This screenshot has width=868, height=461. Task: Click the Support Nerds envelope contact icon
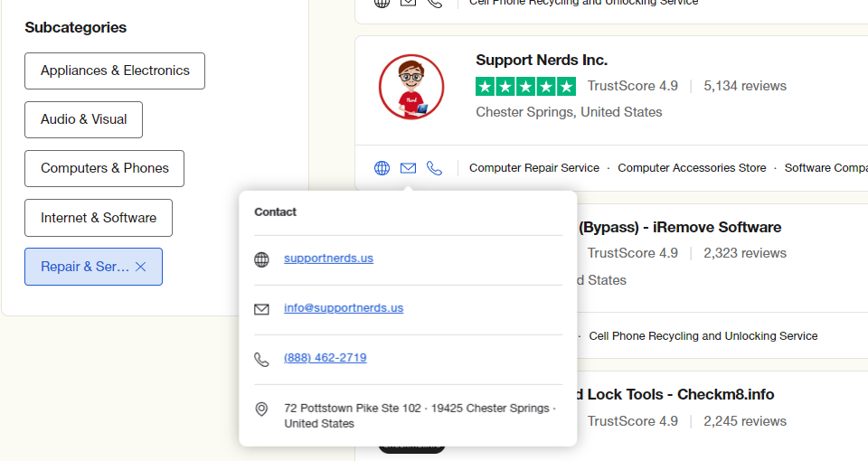pos(408,168)
